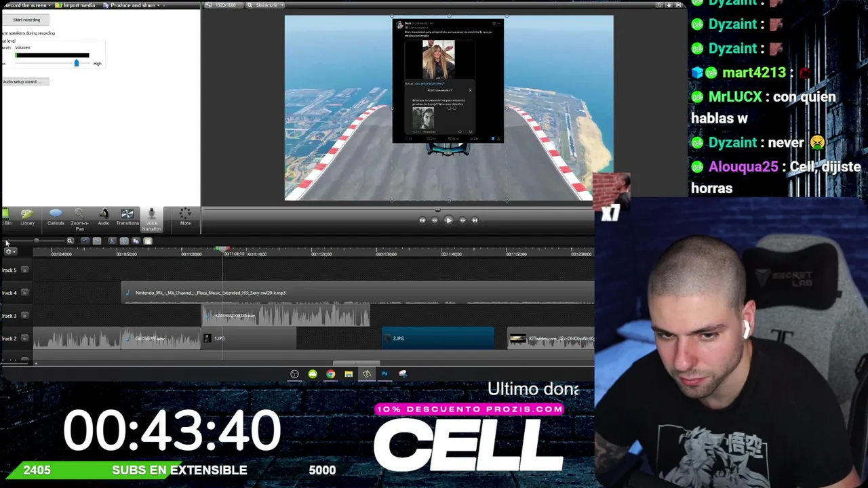Adjust the timeline zoom slider
The image size is (868, 488).
point(37,241)
